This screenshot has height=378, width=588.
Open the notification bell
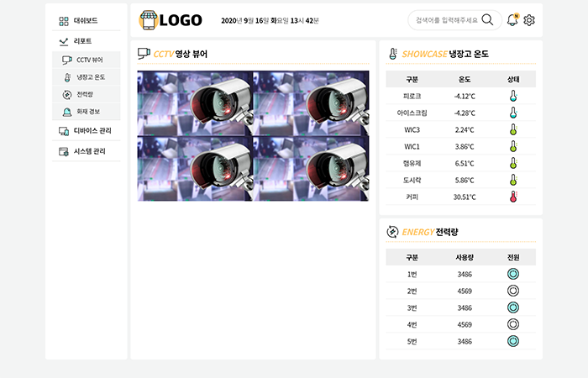point(512,20)
